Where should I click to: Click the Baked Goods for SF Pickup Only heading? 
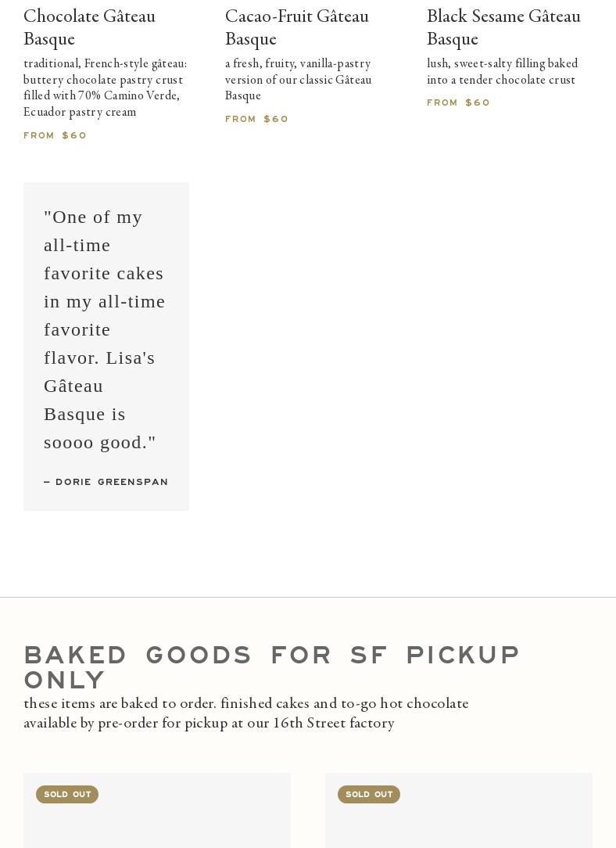(272, 667)
